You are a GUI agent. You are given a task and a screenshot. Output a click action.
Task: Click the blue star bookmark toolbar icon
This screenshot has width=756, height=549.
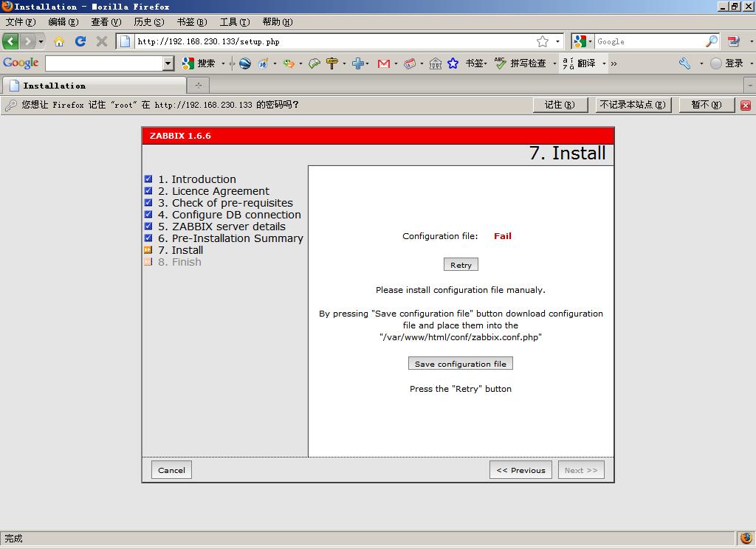(x=453, y=63)
